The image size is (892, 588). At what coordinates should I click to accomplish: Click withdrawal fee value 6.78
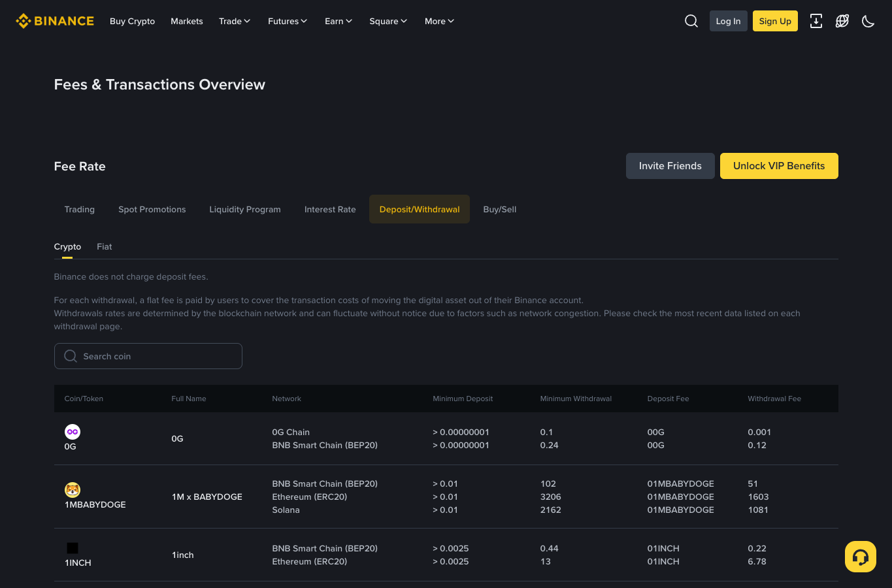[757, 562]
